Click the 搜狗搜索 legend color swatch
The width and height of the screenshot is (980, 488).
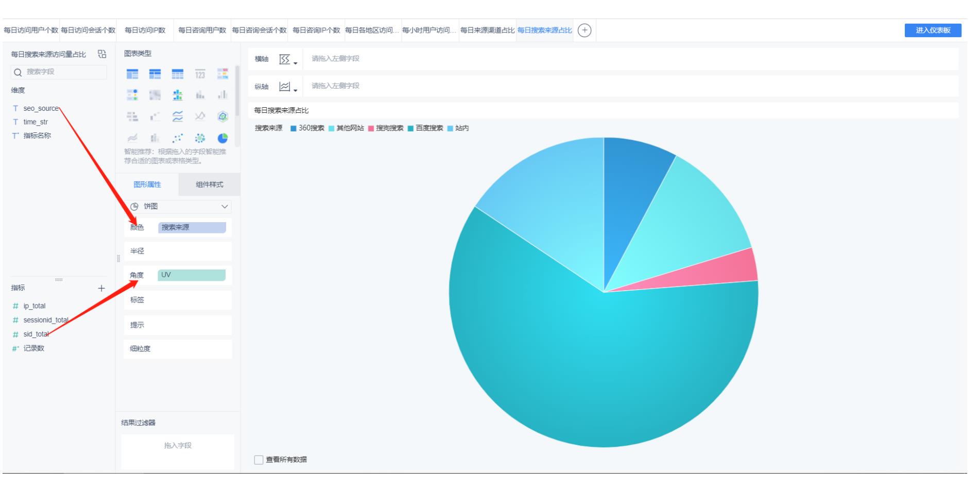pos(371,128)
